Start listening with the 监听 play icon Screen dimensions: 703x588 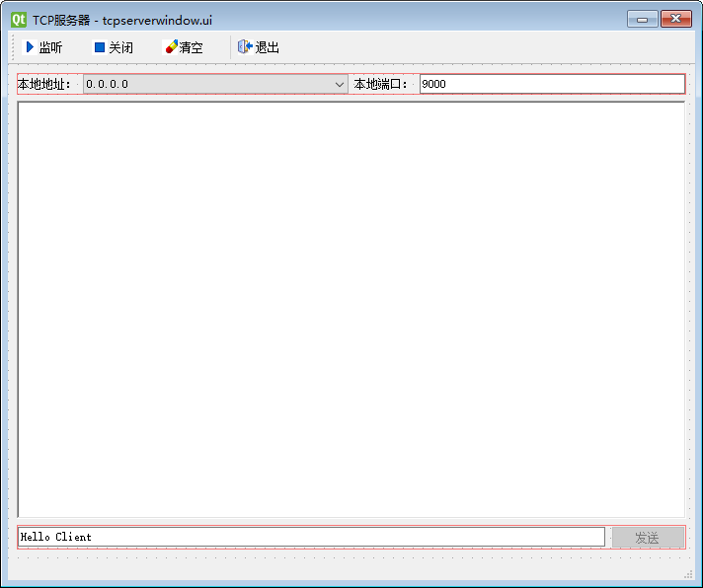[30, 47]
